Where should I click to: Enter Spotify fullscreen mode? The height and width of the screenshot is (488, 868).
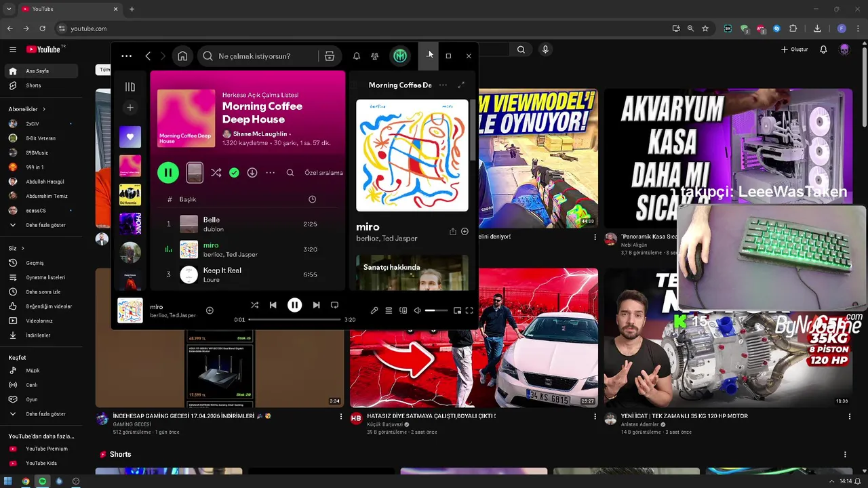pos(469,310)
